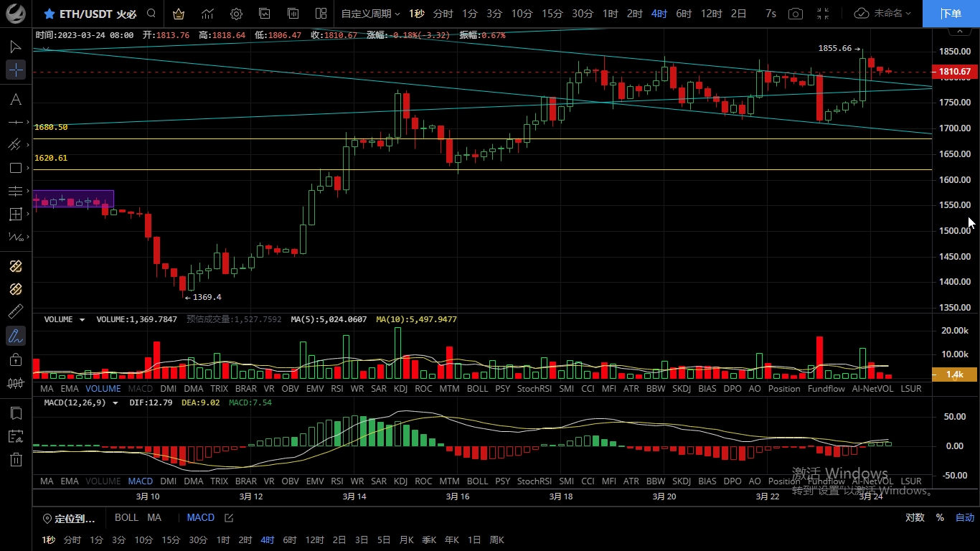This screenshot has height=551, width=980.
Task: Select the ruler measurement tool
Action: [15, 312]
